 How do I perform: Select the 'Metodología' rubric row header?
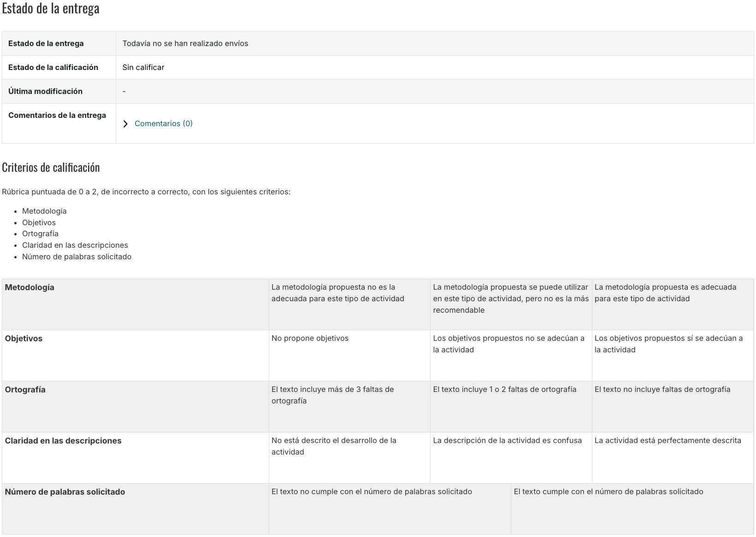pos(30,287)
